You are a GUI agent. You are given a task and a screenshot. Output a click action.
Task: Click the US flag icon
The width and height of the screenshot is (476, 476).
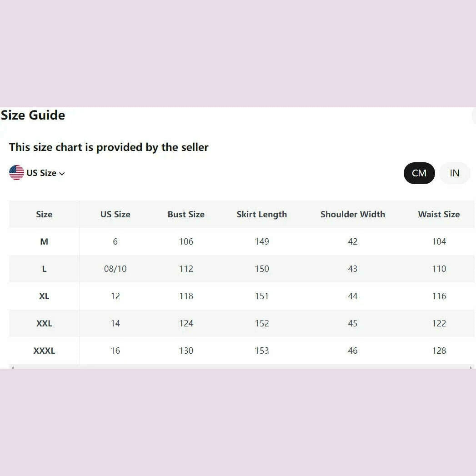point(16,173)
